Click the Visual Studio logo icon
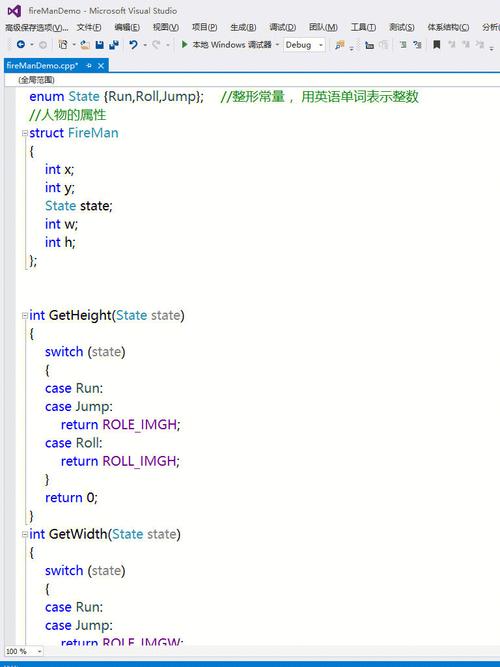 [x=14, y=11]
